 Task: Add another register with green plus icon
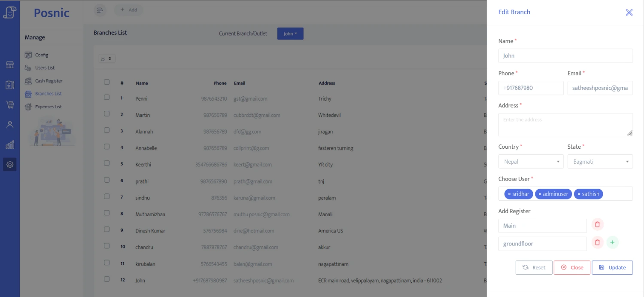click(x=612, y=242)
